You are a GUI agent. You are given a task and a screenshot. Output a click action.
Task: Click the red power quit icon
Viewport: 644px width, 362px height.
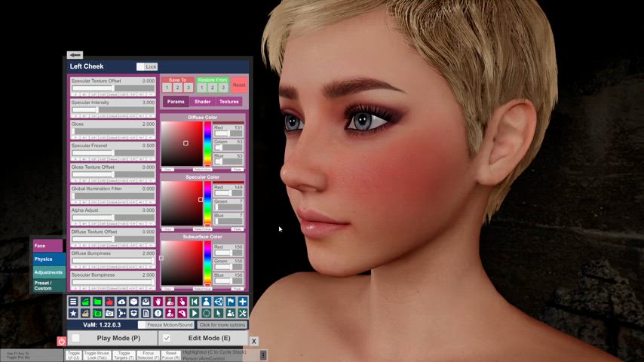click(62, 341)
